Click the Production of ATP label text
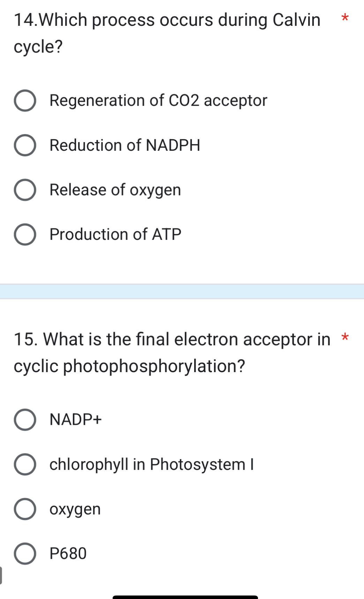Screen dimensions: 364x599 (x=115, y=234)
